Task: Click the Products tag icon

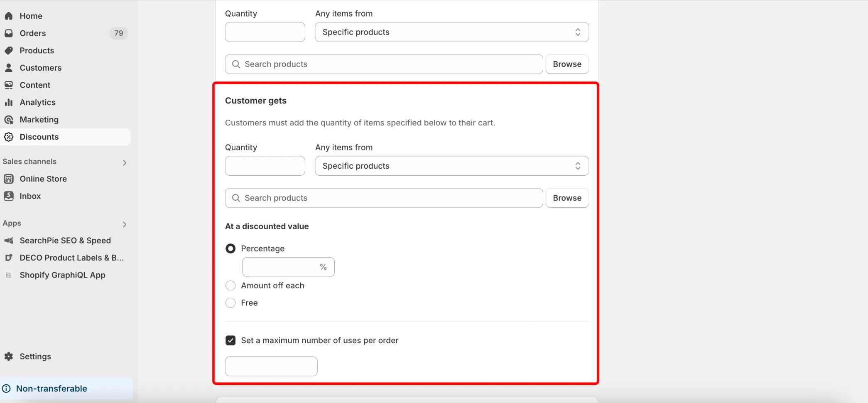Action: (x=9, y=50)
